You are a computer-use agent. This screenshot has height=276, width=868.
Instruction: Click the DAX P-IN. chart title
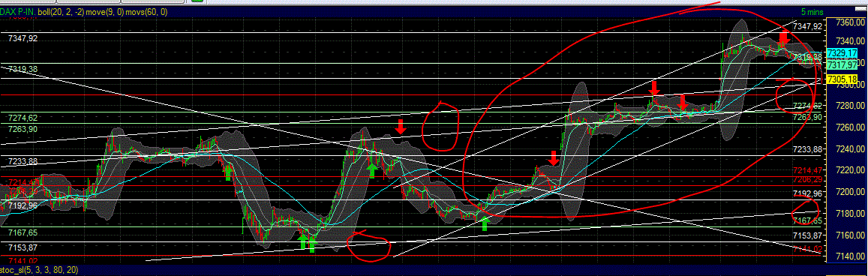(18, 11)
